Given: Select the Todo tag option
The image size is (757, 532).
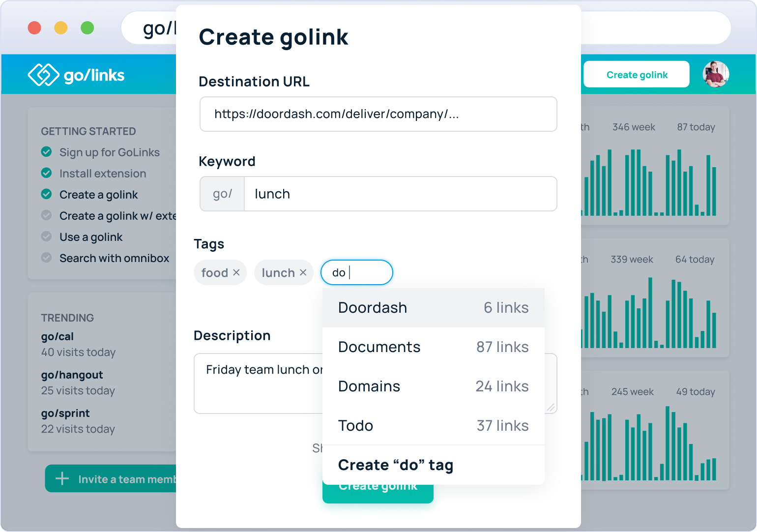Looking at the screenshot, I should click(433, 426).
